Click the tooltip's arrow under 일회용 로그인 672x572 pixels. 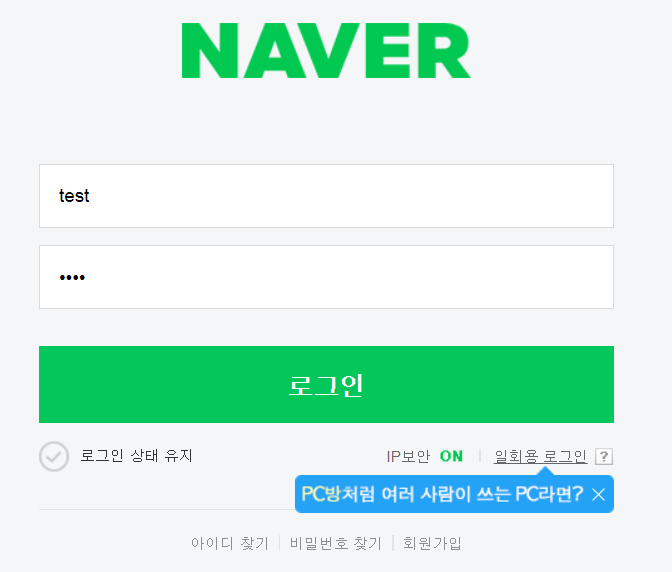(545, 471)
